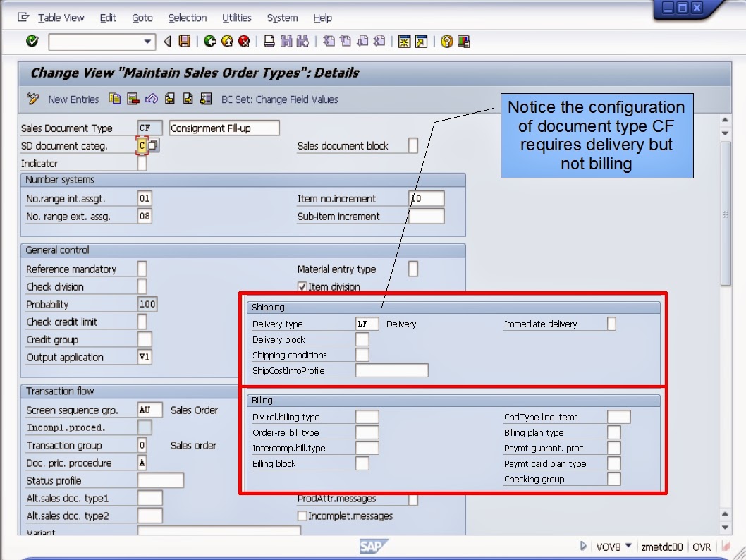Screen dimensions: 746x560
Task: Click the red Cancel icon
Action: (244, 42)
